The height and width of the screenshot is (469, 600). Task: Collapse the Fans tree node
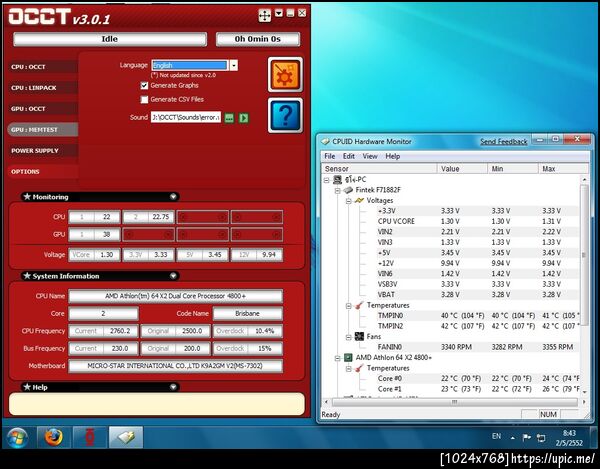349,337
